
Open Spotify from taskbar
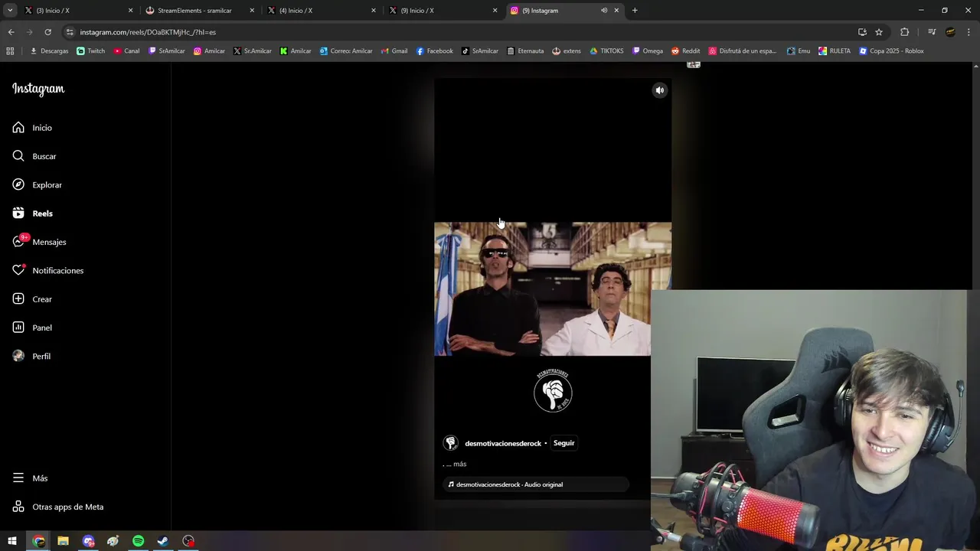click(x=138, y=541)
